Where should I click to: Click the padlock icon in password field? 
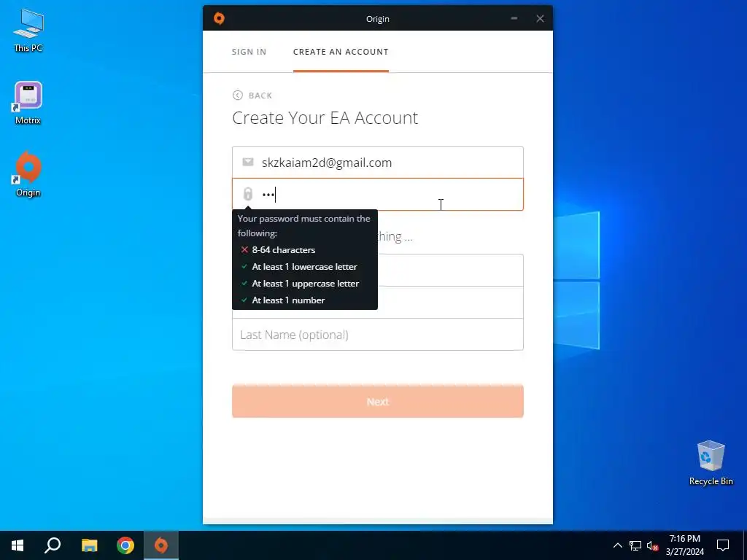(x=248, y=194)
